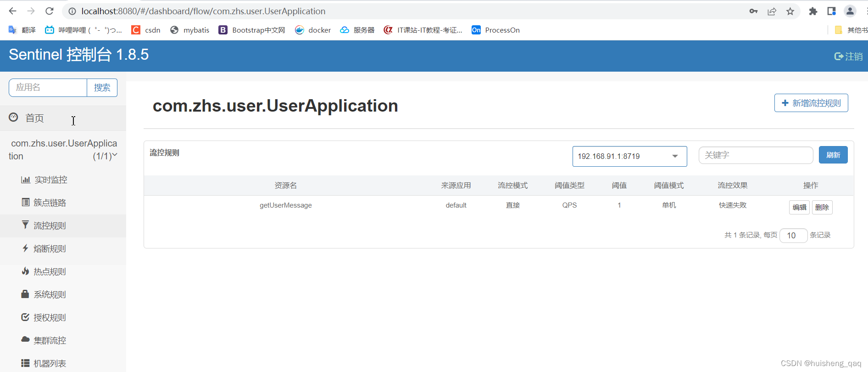
Task: Click the default source application cell
Action: click(456, 205)
